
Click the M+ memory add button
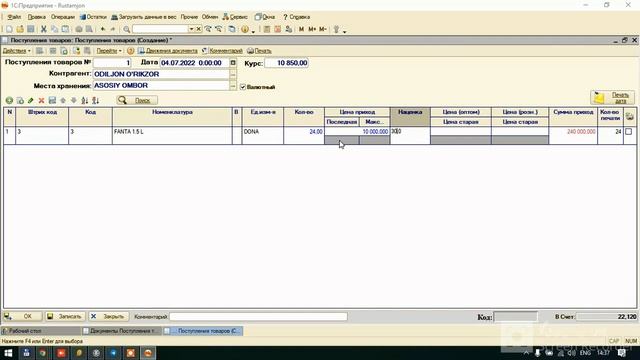312,29
